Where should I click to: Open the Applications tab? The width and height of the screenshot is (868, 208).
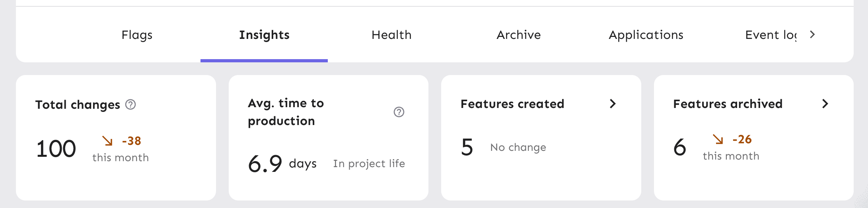point(646,35)
